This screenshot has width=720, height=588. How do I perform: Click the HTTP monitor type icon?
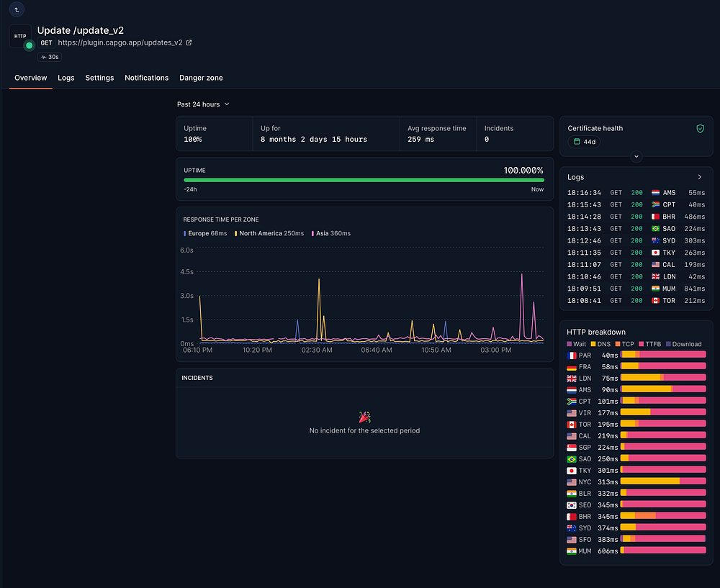pyautogui.click(x=20, y=35)
